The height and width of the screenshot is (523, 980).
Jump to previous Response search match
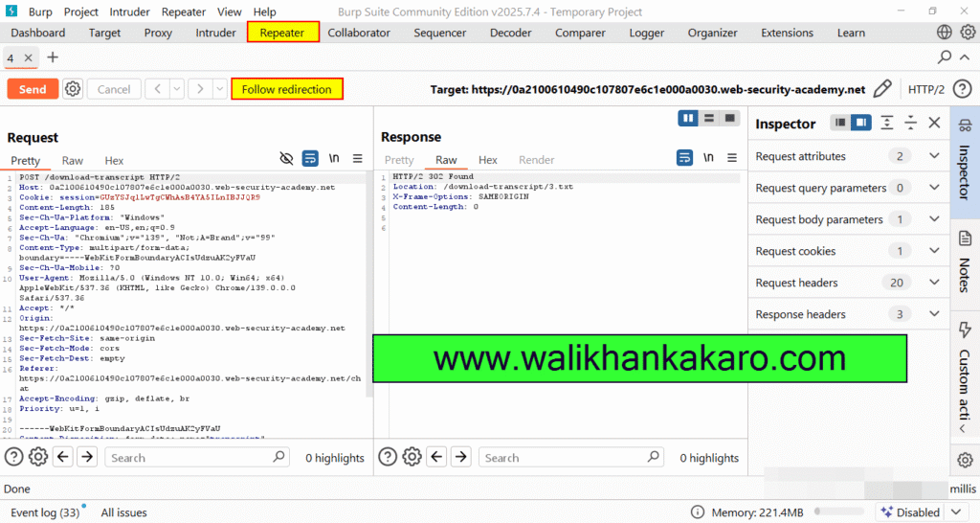click(436, 457)
